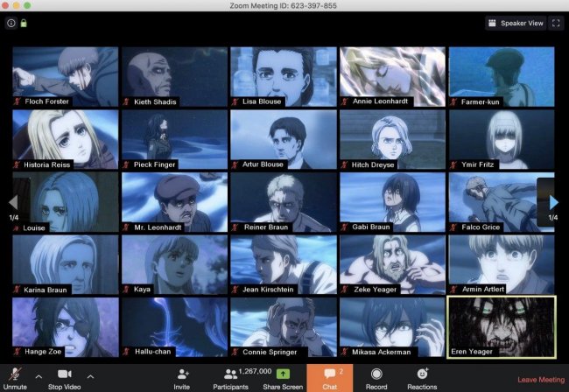
Task: Select the Historia Reiss video tile
Action: click(x=65, y=138)
